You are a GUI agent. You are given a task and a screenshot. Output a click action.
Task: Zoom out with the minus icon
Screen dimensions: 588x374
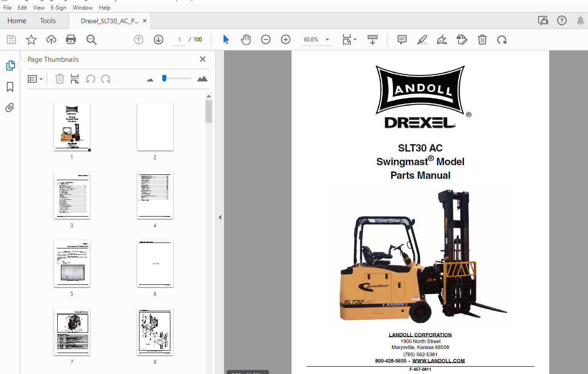[x=266, y=40]
